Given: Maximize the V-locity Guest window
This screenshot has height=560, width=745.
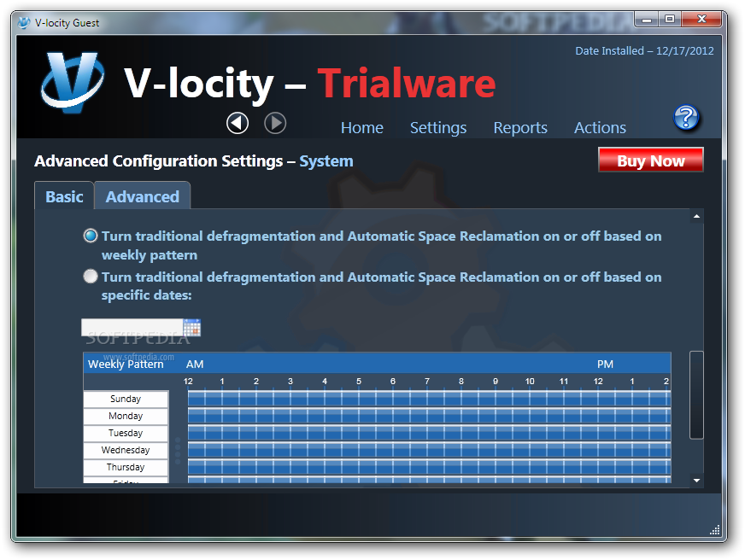Looking at the screenshot, I should point(670,20).
